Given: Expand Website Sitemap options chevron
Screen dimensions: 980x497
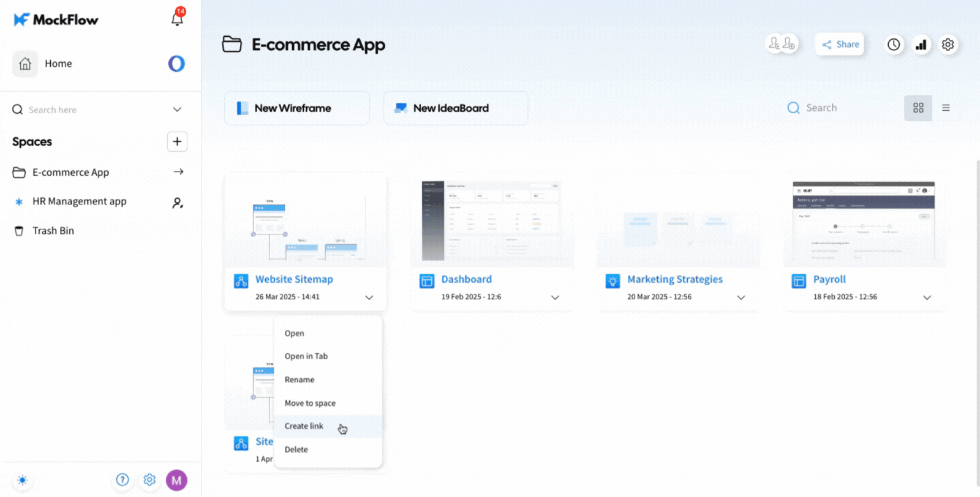Looking at the screenshot, I should coord(369,297).
